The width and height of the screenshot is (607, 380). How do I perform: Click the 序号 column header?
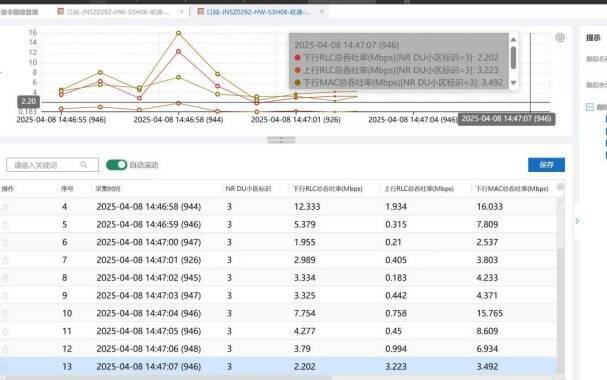click(67, 189)
